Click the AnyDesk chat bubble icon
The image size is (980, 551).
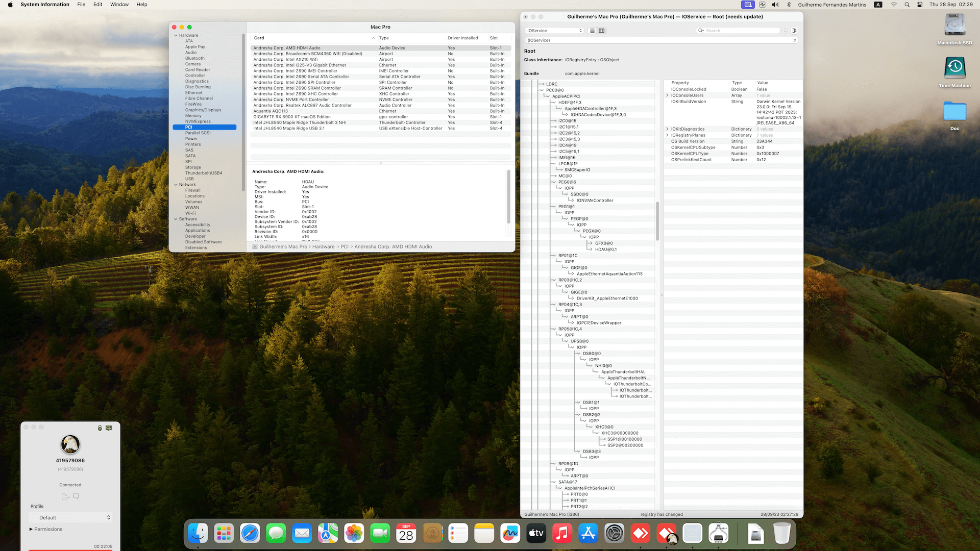coord(76,496)
